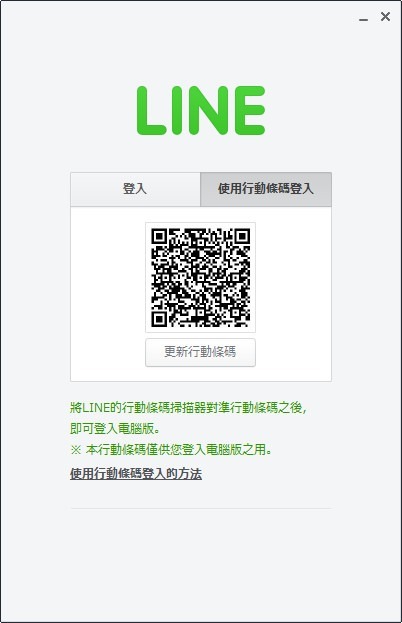
Task: Open the 使用行動條碼登入的方法 help link
Action: (x=136, y=474)
